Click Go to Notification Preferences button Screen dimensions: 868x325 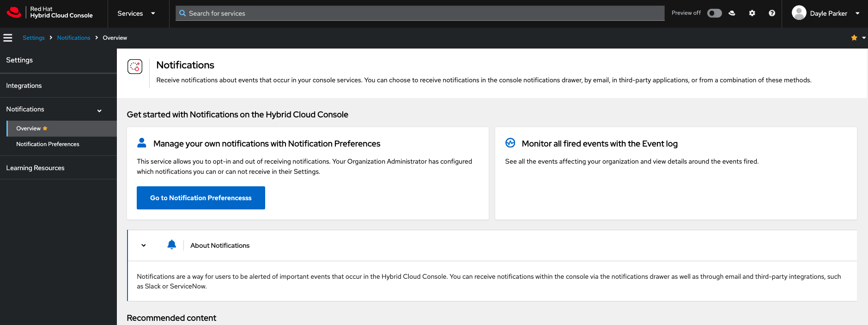tap(200, 198)
